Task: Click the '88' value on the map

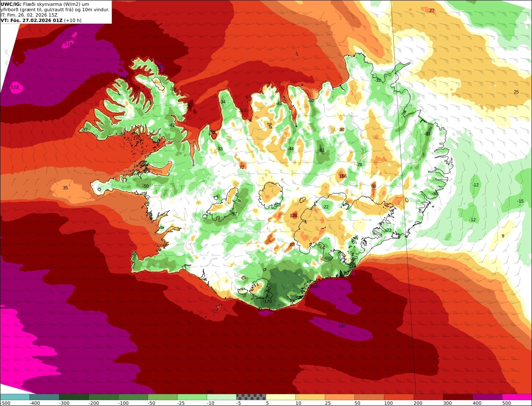Action: pos(374,186)
